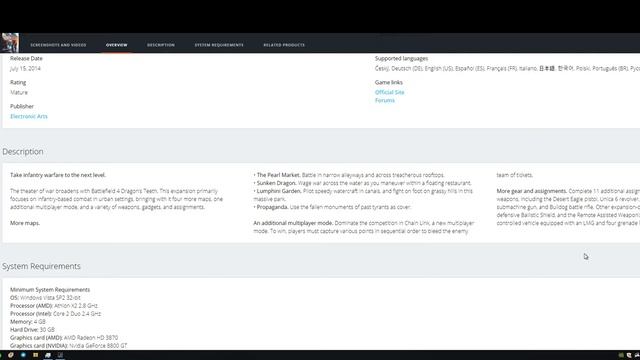Open the Electronic Arts publisher link
The height and width of the screenshot is (360, 640).
[x=29, y=116]
